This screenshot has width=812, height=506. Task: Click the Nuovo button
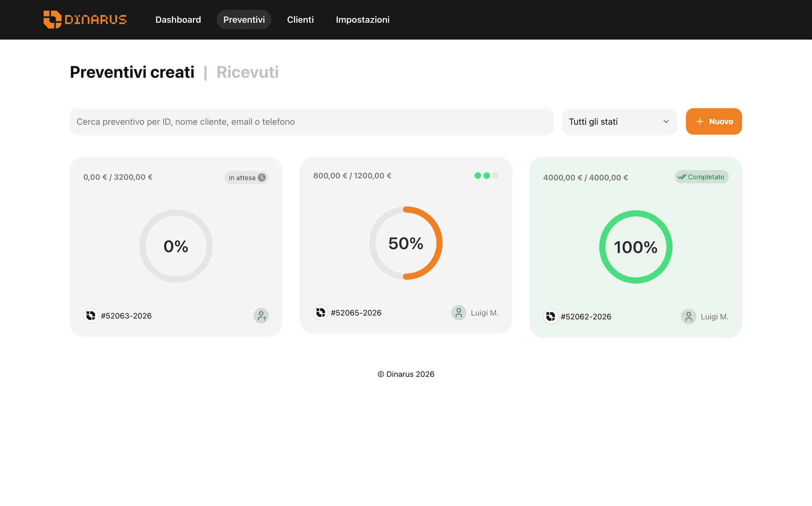[714, 121]
